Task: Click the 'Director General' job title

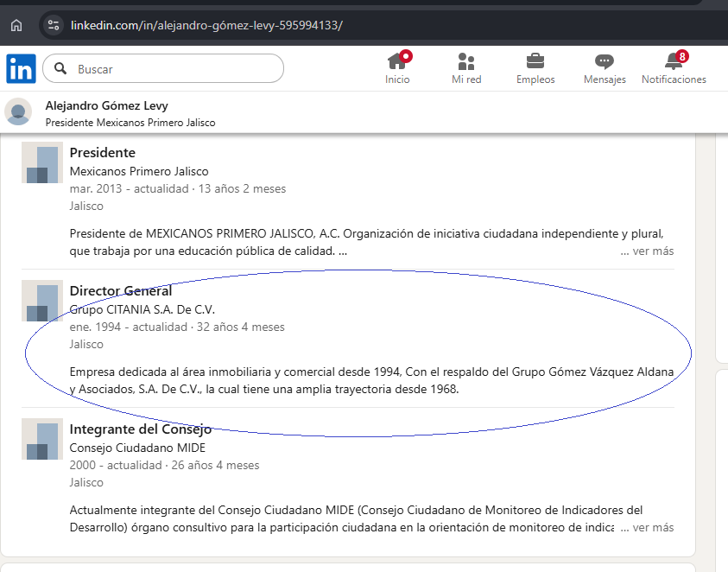Action: [121, 291]
